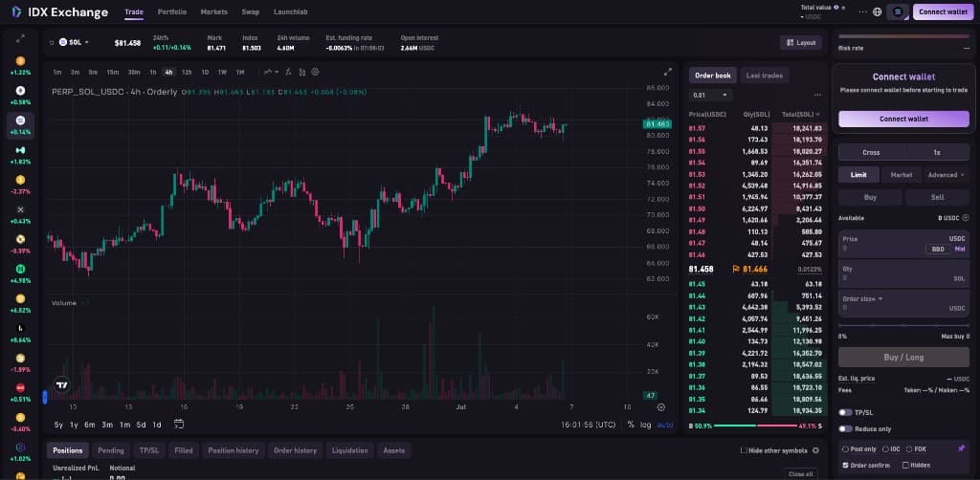Viewport: 980px width, 480px height.
Task: Click the chart time-axis settings icon
Action: [661, 407]
